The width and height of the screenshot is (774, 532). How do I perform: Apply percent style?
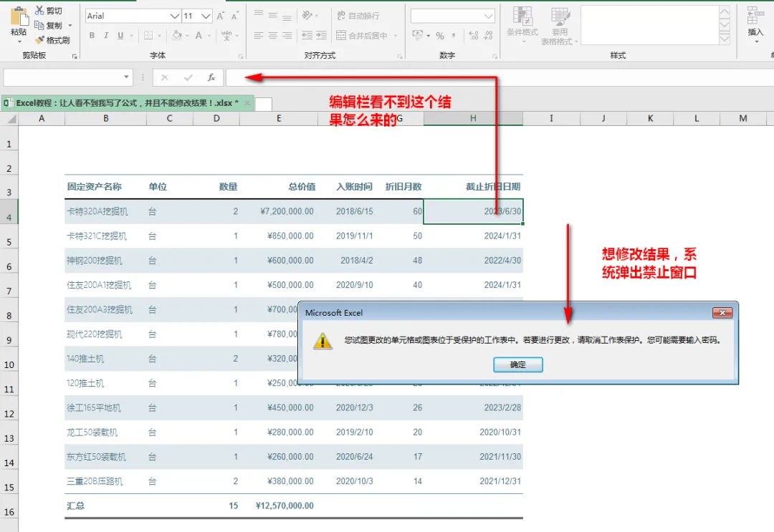440,36
